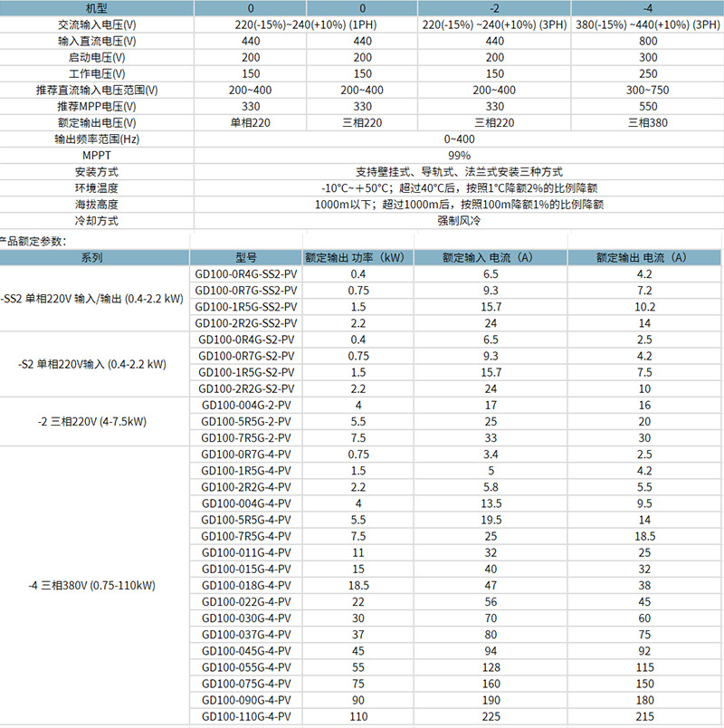Screen dimensions: 724x728
Task: Click model GD100-0R4G-SS2-PV
Action: (x=246, y=274)
